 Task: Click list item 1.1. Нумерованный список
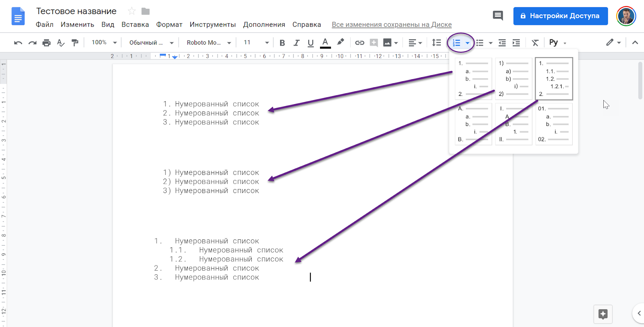point(226,250)
